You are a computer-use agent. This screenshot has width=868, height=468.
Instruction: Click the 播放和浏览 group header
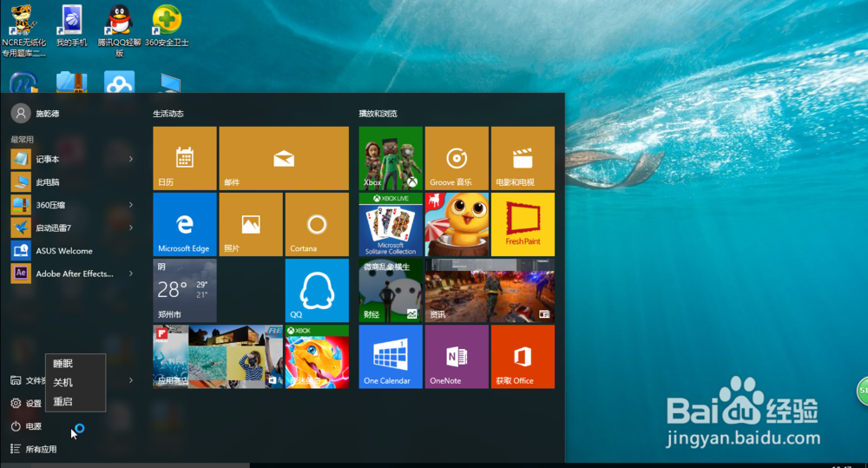point(378,114)
